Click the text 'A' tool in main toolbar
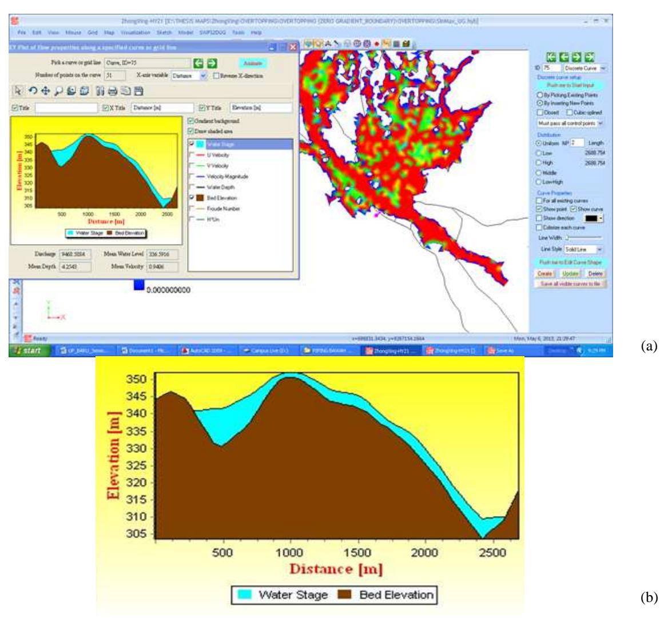Image resolution: width=672 pixels, height=618 pixels. click(x=328, y=43)
